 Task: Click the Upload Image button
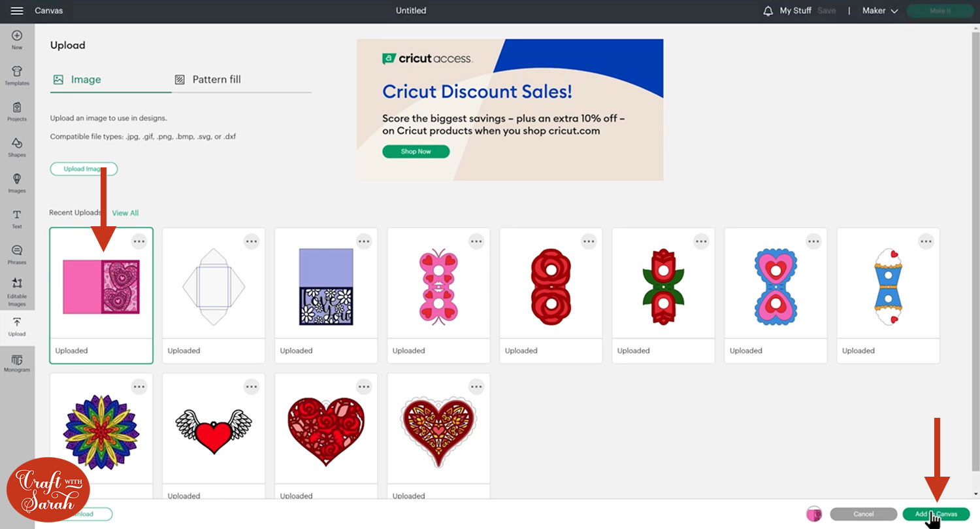point(84,169)
